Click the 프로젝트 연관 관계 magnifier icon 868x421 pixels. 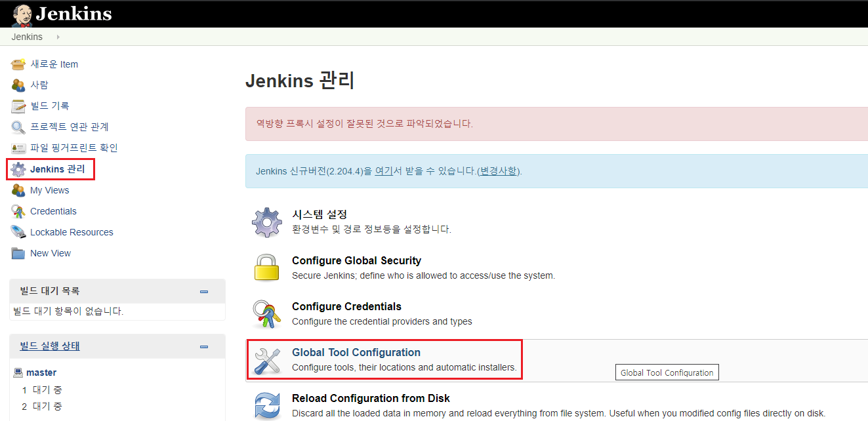(x=18, y=127)
